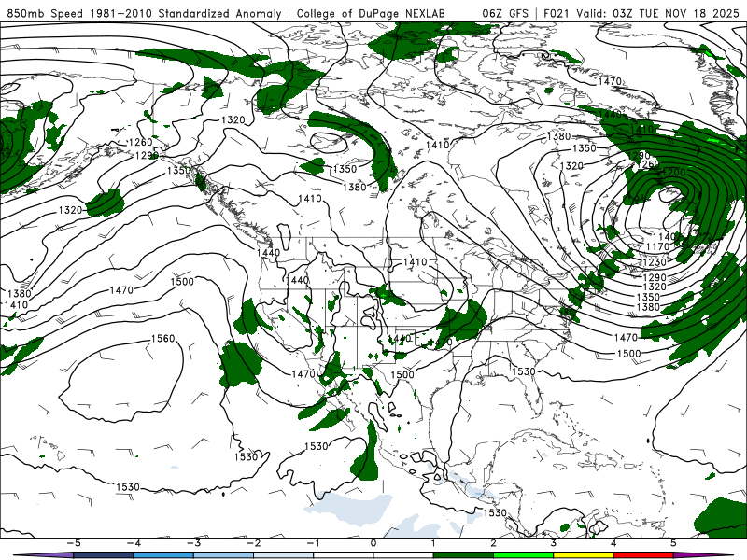Screen dimensions: 747x560
Task: Click the '-1' colorbar tick label
Action: point(313,543)
